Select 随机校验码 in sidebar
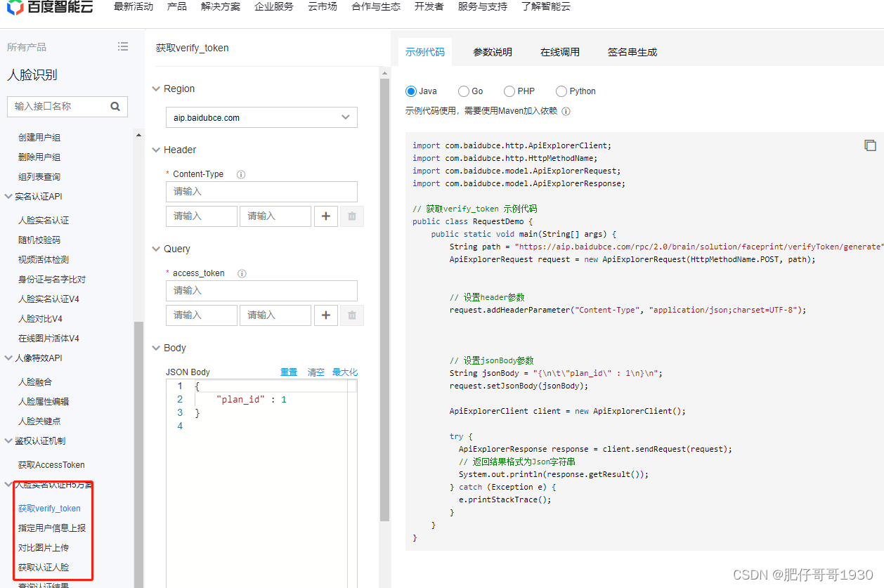 39,240
